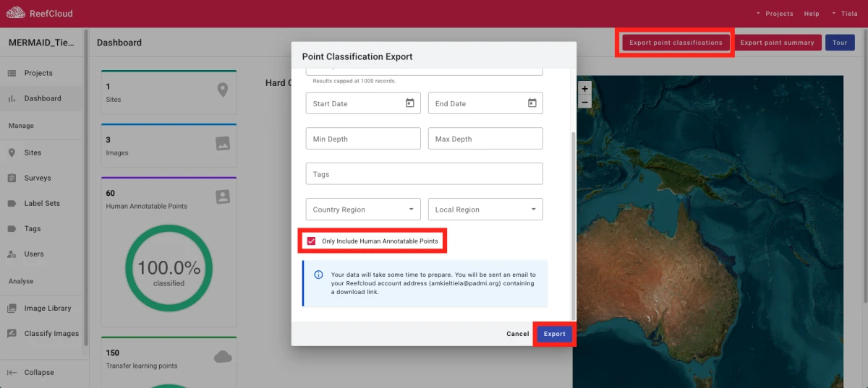This screenshot has width=868, height=388.
Task: Click the Label Sets tag icon
Action: pyautogui.click(x=12, y=203)
